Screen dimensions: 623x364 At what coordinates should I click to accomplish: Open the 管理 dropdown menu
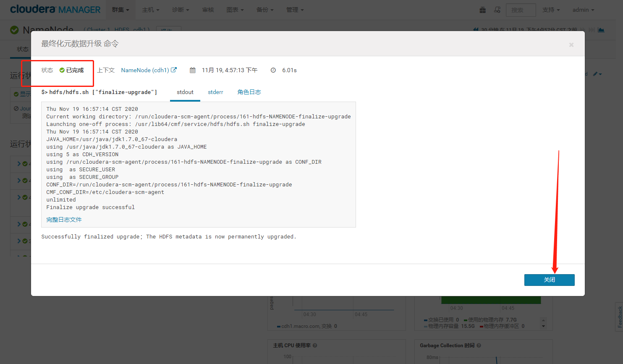[x=295, y=10]
